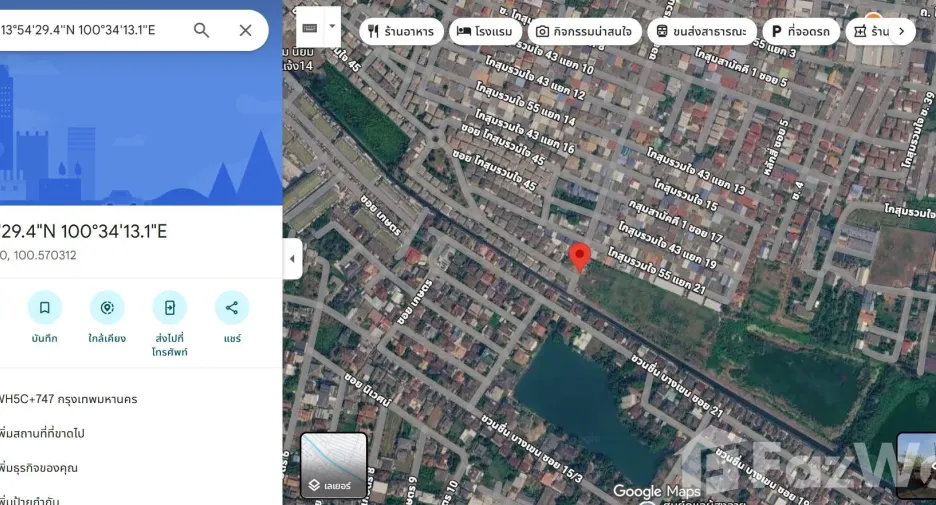Viewport: 936px width, 505px height.
Task: Click the โกสุมรวมใจ 43 แยก 19 street label
Action: 667,245
